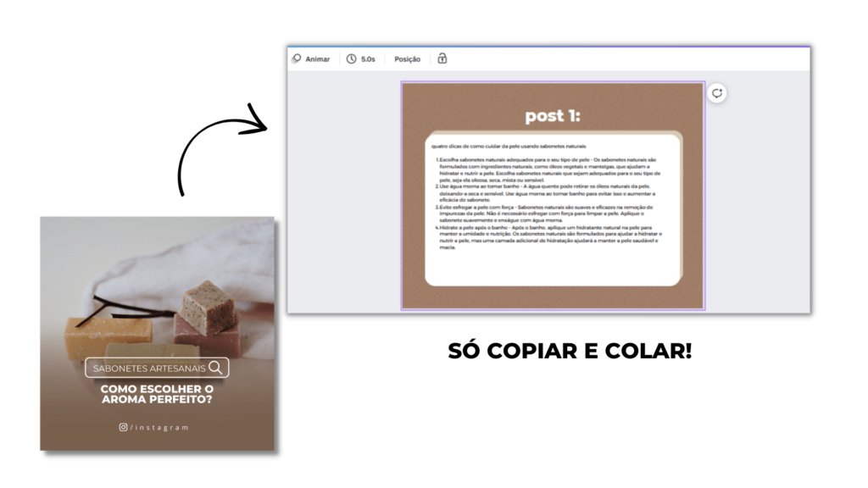The image size is (868, 488).
Task: Toggle the padlock lock icon
Action: pos(442,58)
